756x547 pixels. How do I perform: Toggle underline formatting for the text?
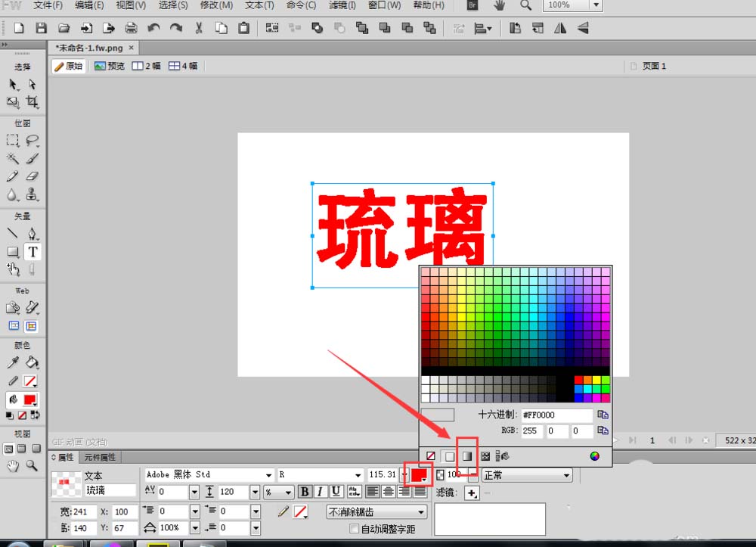tap(336, 491)
